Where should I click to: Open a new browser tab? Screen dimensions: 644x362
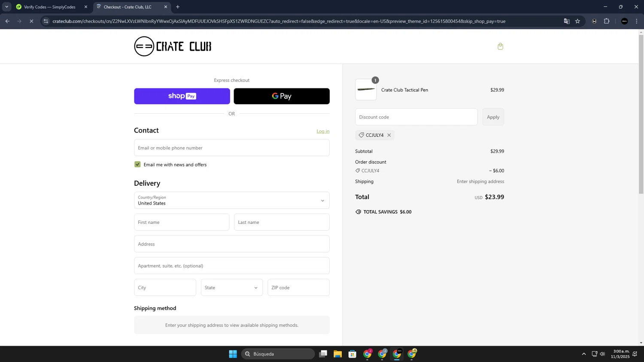tap(178, 7)
